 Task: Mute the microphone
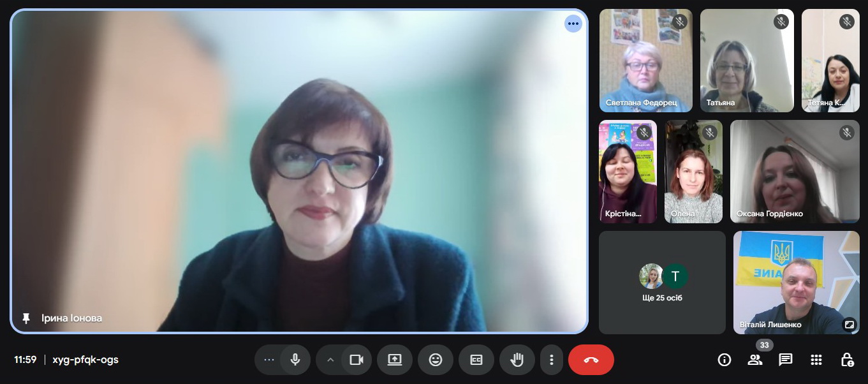click(x=295, y=360)
